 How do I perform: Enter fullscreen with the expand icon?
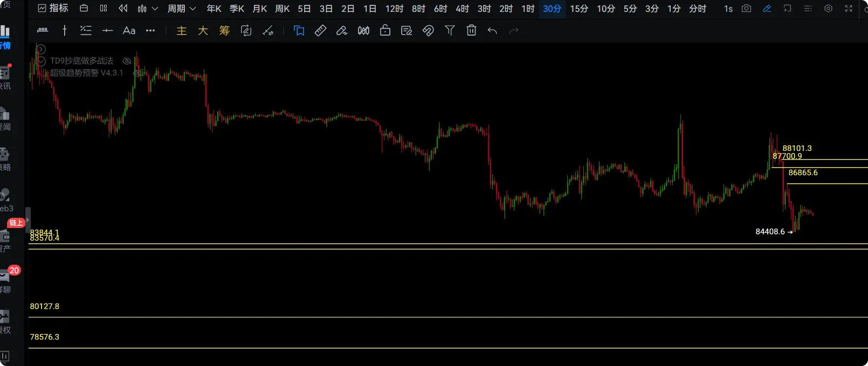click(x=849, y=9)
